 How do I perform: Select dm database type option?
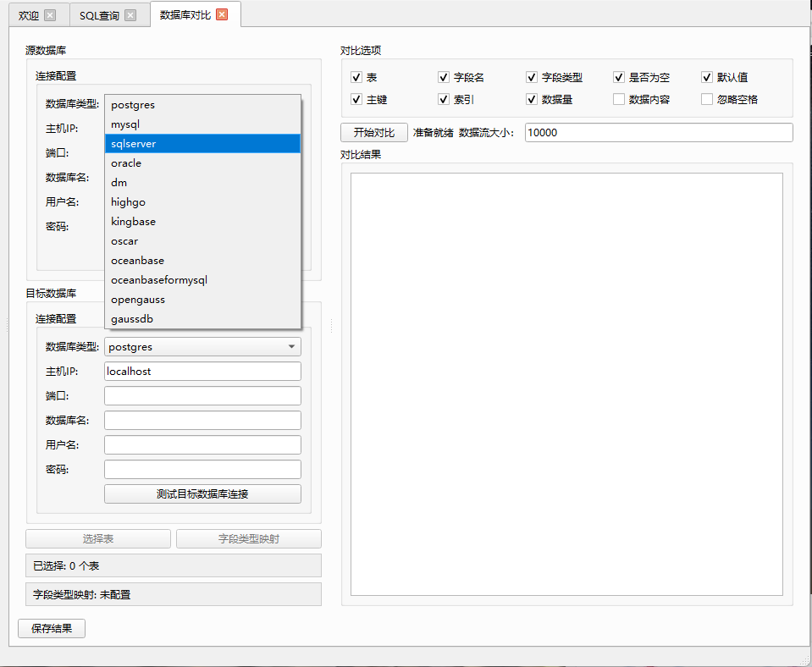pyautogui.click(x=202, y=183)
